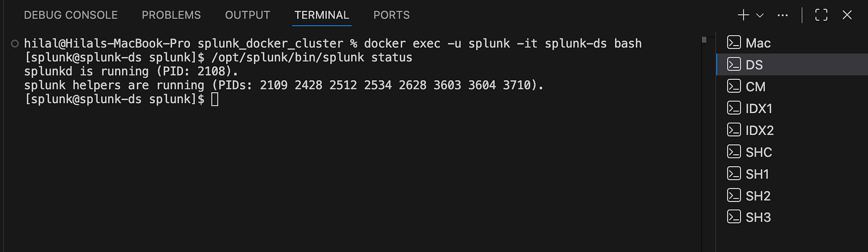The height and width of the screenshot is (252, 868).
Task: Click the DS terminal icon
Action: coord(734,65)
